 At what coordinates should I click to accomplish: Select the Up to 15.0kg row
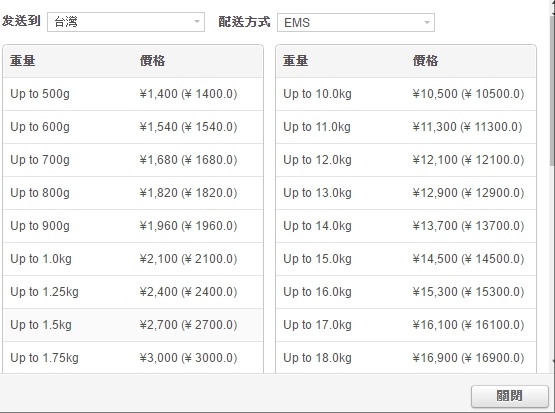[x=406, y=259]
